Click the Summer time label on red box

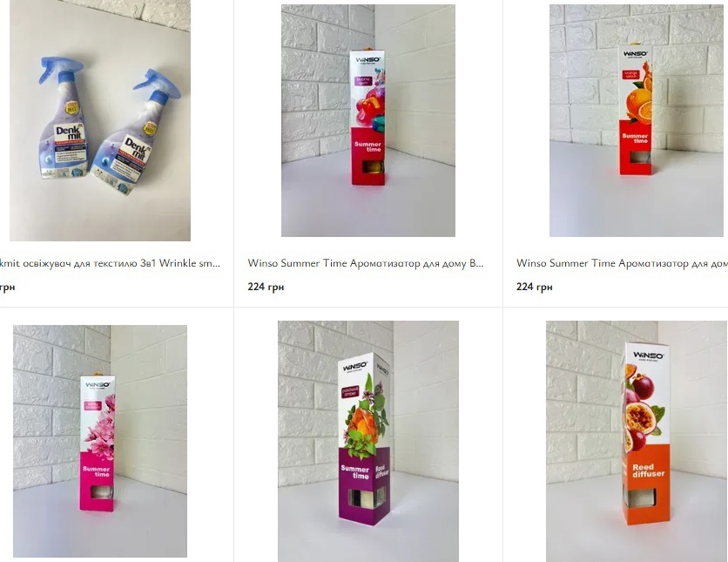coord(367,146)
